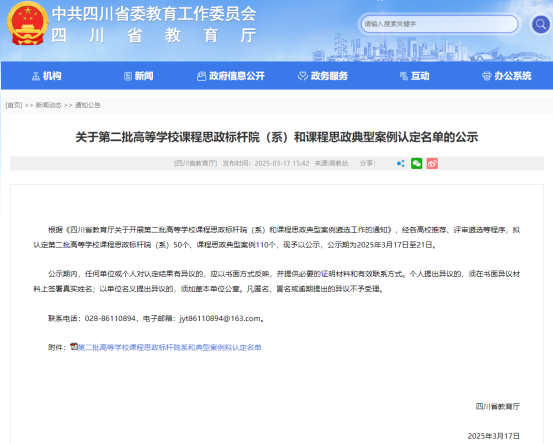The height and width of the screenshot is (444, 553).
Task: Click the 机构 organization icon
Action: click(36, 76)
